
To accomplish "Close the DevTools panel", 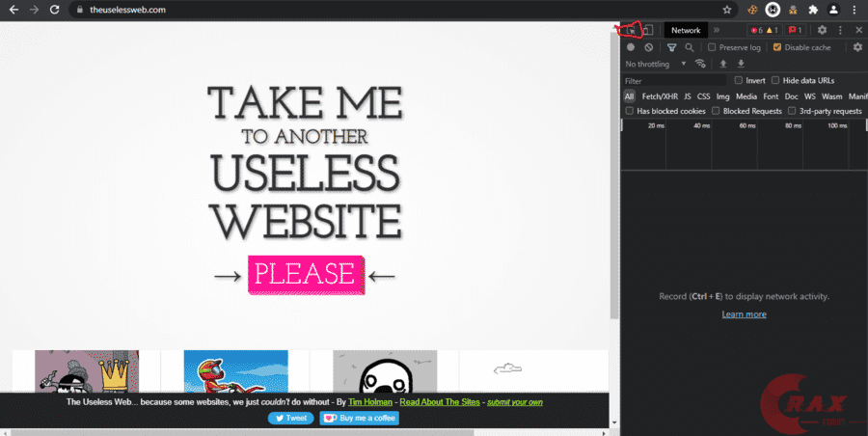I will (858, 31).
